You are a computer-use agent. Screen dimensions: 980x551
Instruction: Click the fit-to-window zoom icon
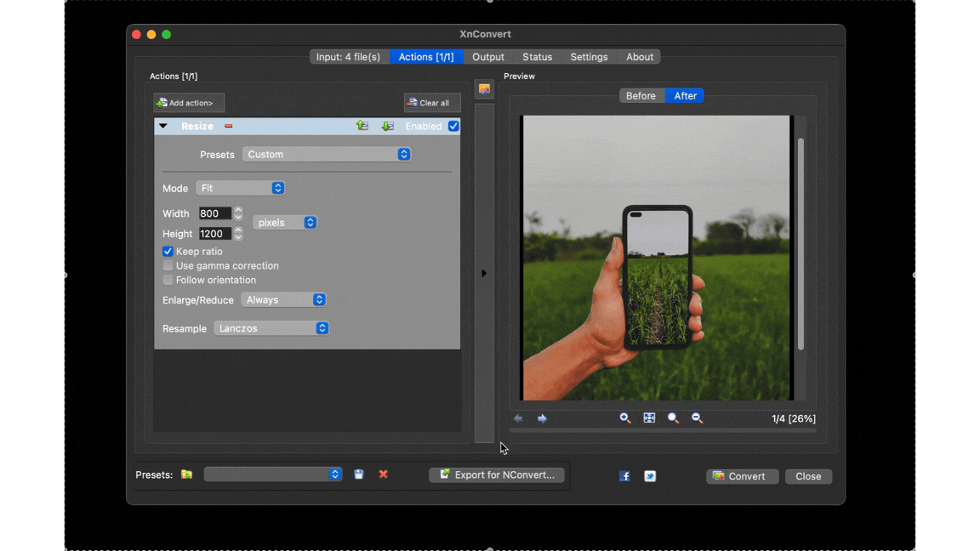[649, 418]
